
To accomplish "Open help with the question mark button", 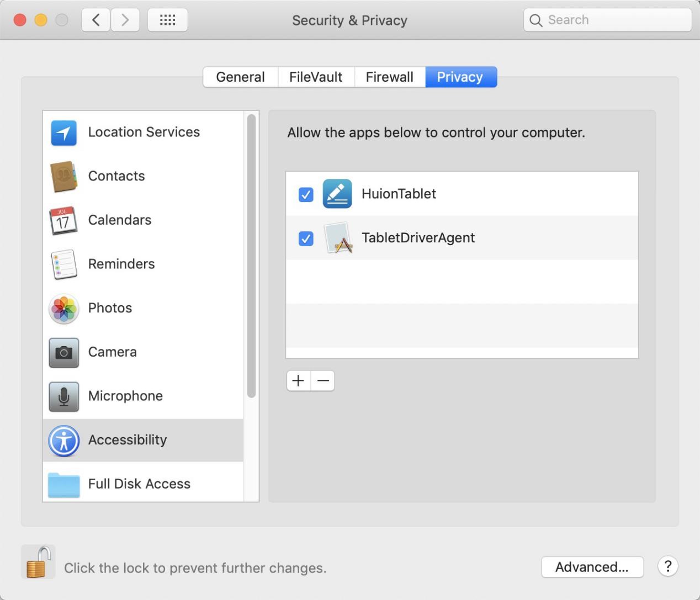I will pos(668,566).
